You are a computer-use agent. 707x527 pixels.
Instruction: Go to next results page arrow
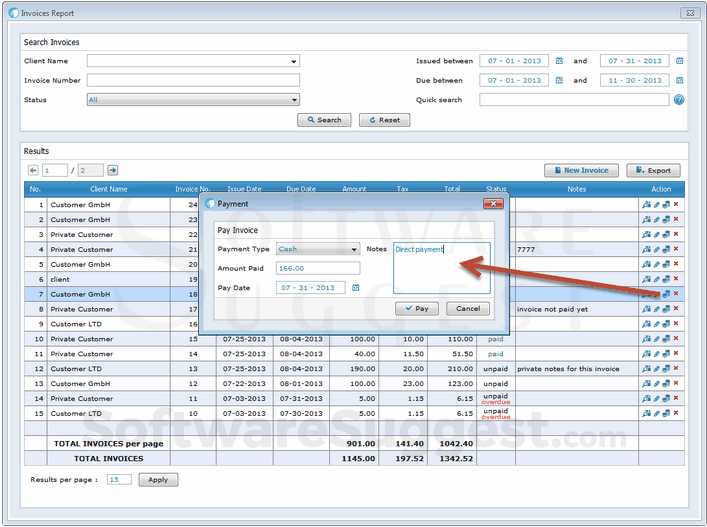point(113,171)
